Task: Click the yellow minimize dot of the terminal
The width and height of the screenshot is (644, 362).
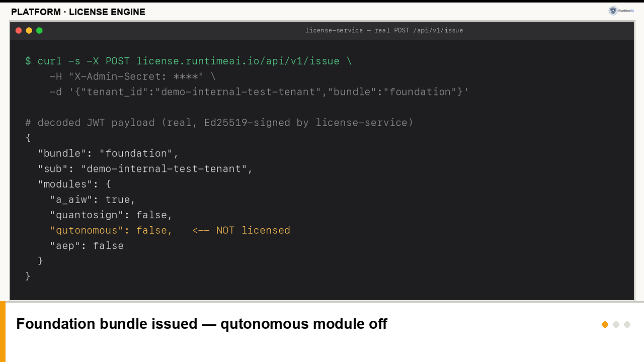Action: pos(29,31)
